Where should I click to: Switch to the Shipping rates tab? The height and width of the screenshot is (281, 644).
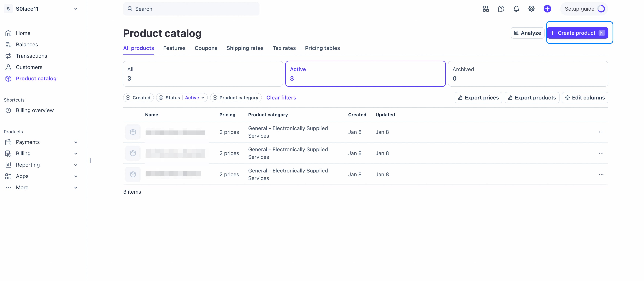[x=245, y=48]
